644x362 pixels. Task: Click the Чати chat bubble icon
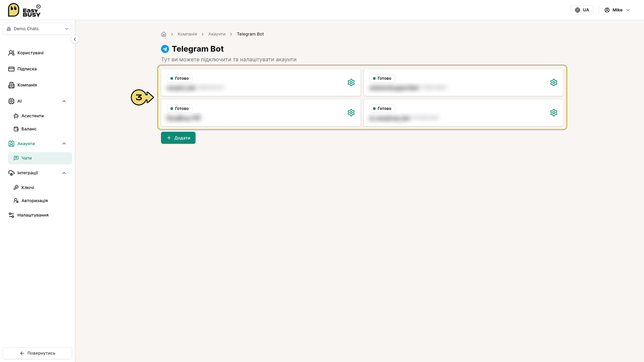(x=16, y=158)
